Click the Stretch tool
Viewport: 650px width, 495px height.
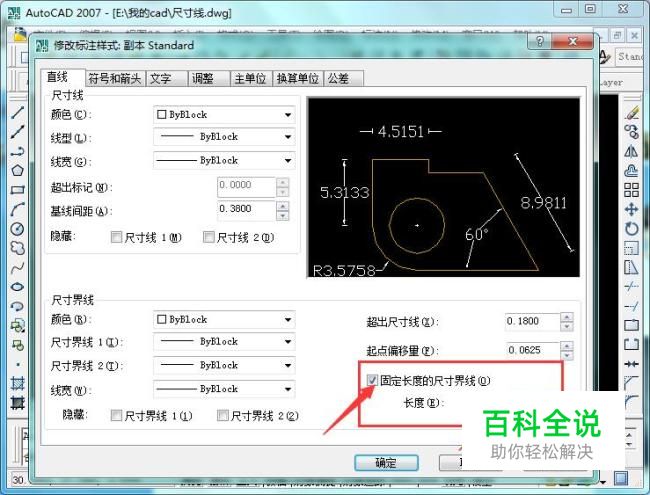[631, 267]
